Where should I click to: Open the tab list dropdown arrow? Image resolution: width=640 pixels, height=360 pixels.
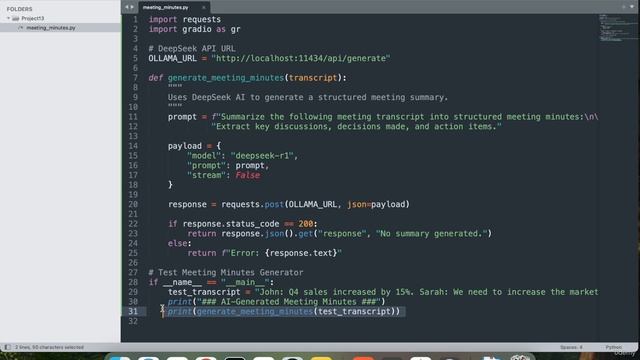632,7
